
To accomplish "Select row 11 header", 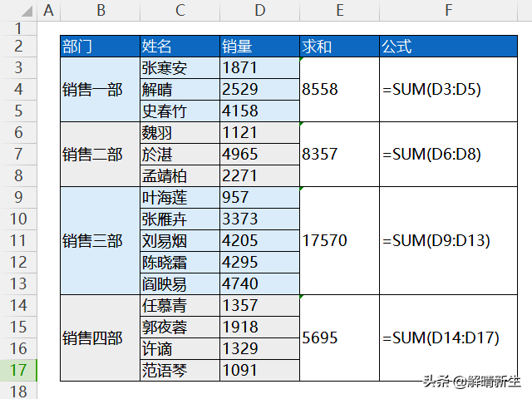I will tap(18, 240).
